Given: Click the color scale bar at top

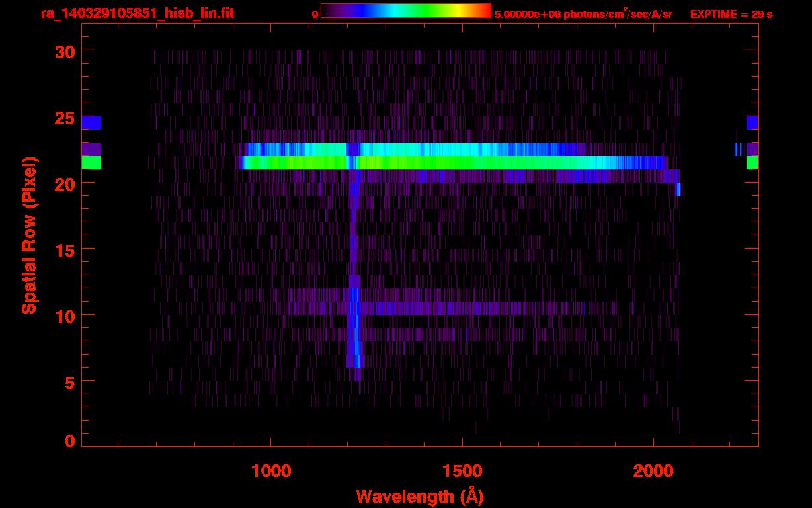Looking at the screenshot, I should 406,11.
